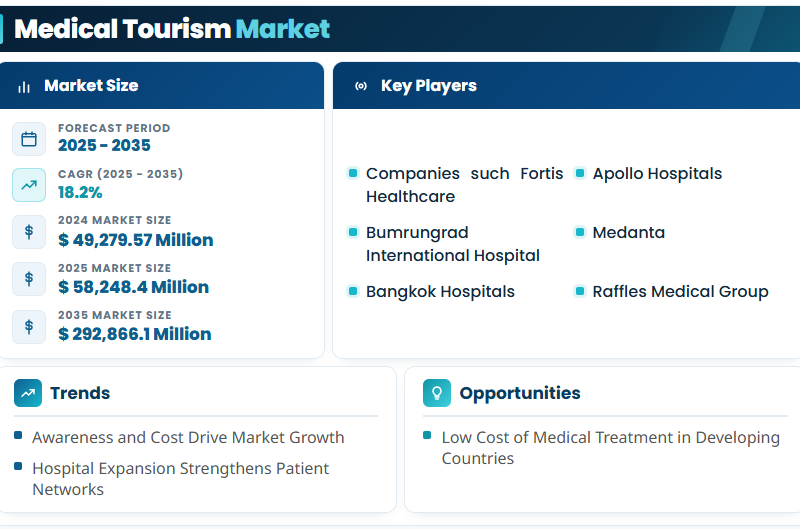Click the trending arrow icon next to CAGR
The width and height of the screenshot is (800, 529).
[x=29, y=185]
